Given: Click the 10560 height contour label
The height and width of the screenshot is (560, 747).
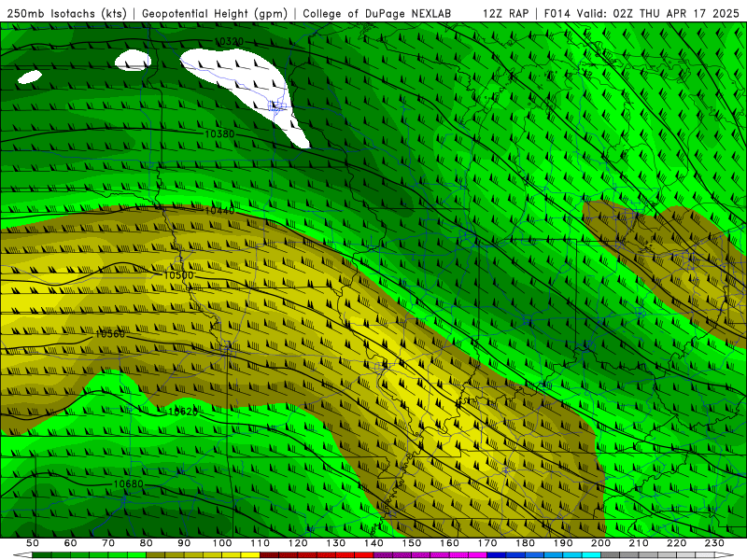Looking at the screenshot, I should 110,334.
